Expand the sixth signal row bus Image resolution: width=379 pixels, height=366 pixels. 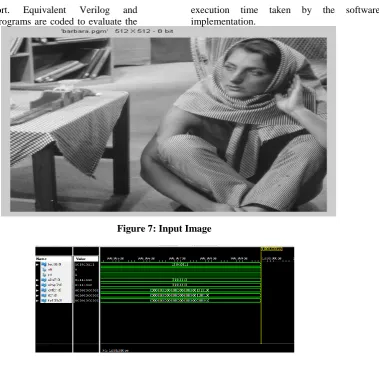(x=37, y=290)
